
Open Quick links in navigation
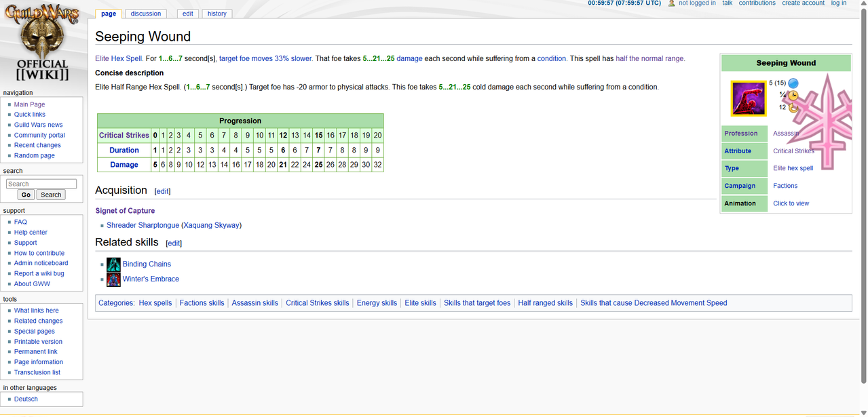tap(30, 115)
